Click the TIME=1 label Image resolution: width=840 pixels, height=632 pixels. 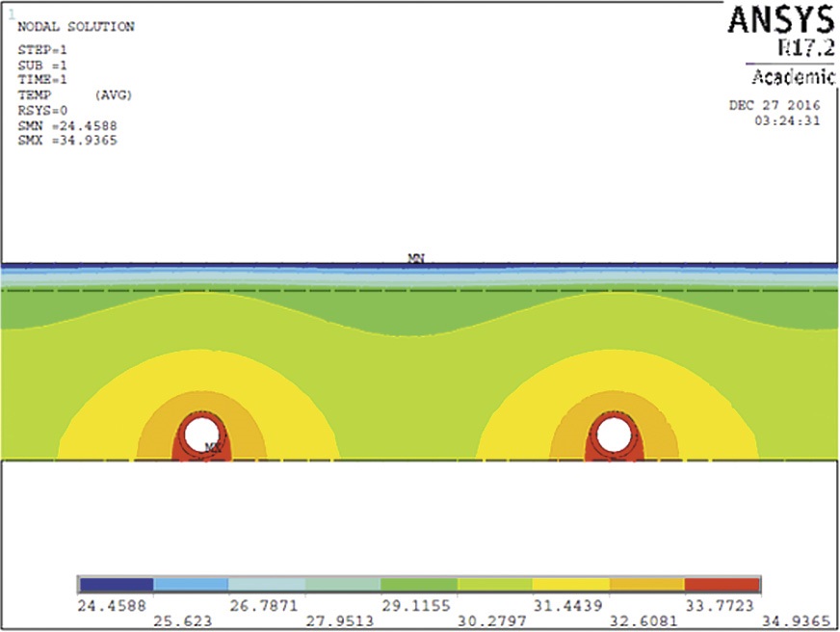(42, 79)
